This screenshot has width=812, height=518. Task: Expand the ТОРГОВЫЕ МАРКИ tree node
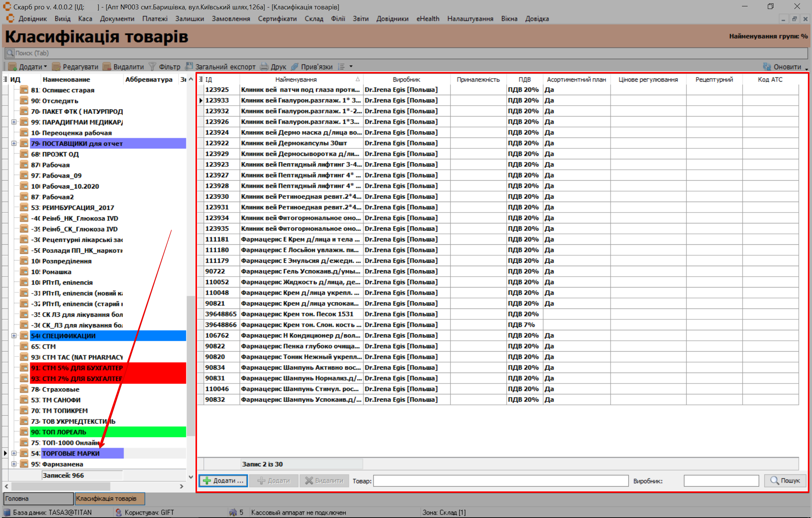(14, 453)
